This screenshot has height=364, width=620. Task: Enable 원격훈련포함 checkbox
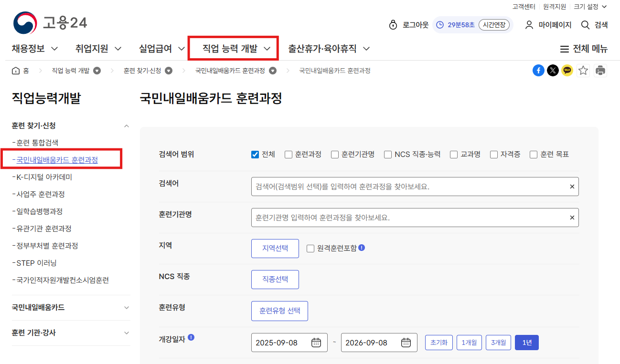point(310,249)
